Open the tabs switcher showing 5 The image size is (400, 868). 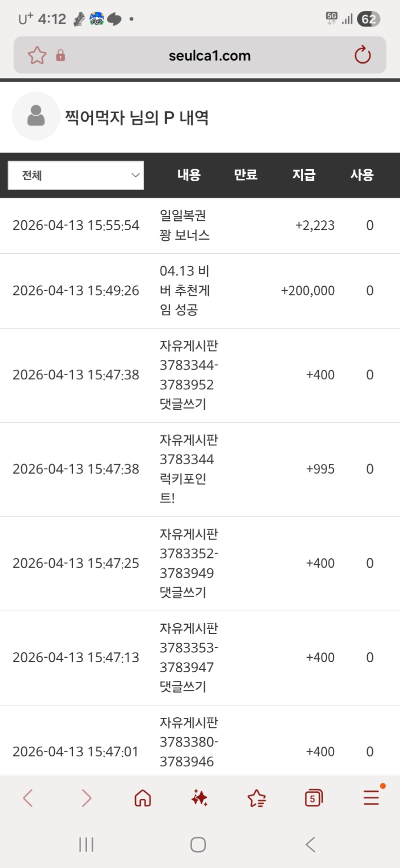pos(313,798)
